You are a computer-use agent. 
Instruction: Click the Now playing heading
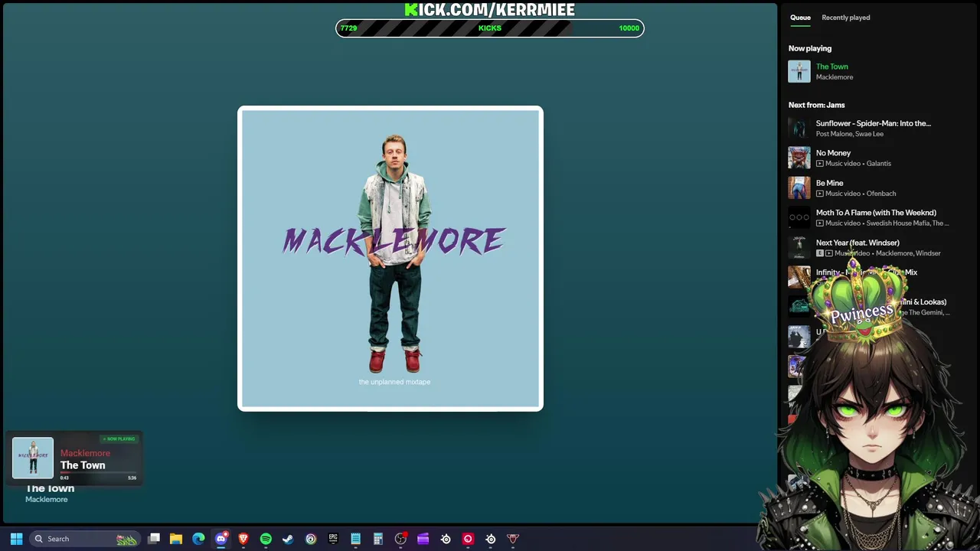pos(810,48)
